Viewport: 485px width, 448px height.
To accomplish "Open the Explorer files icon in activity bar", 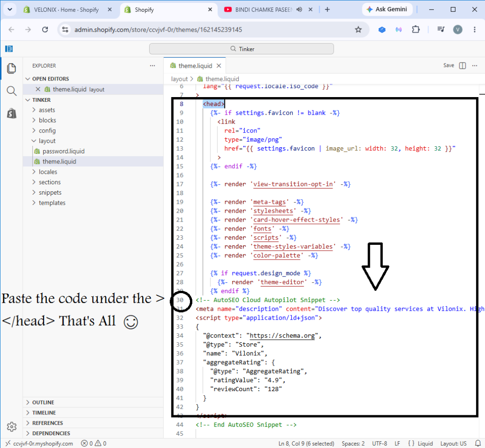I will coord(11,68).
